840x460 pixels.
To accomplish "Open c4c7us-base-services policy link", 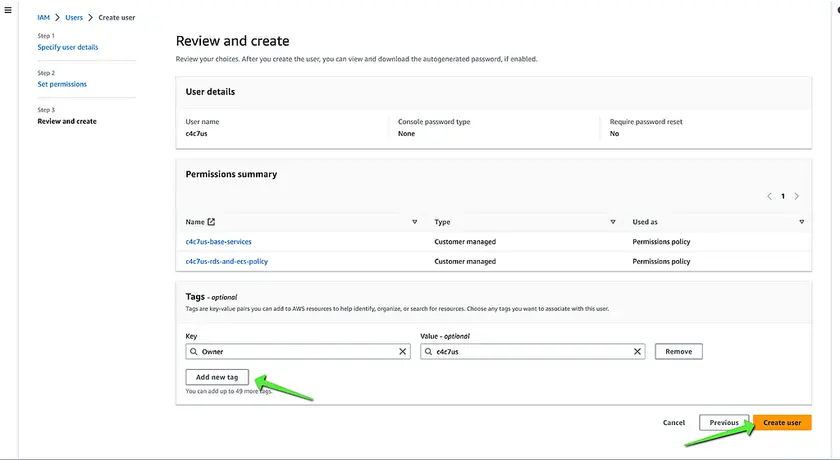I will [x=219, y=242].
